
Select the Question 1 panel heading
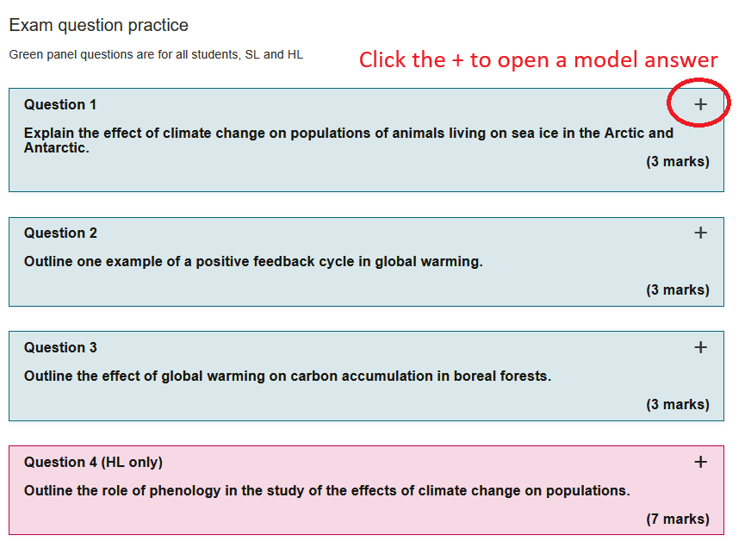(60, 104)
